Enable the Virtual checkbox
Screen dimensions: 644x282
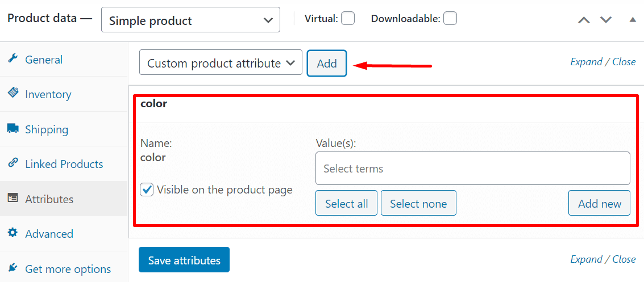(x=348, y=19)
